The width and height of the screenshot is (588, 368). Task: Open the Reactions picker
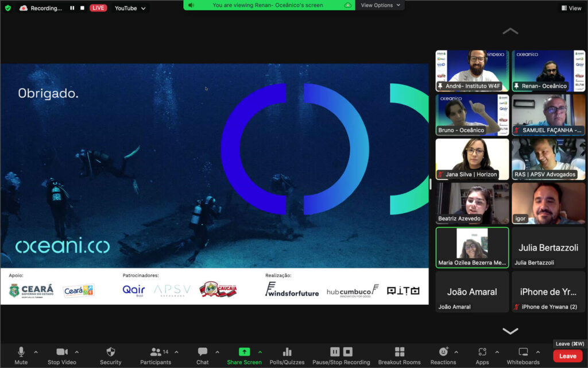click(443, 355)
